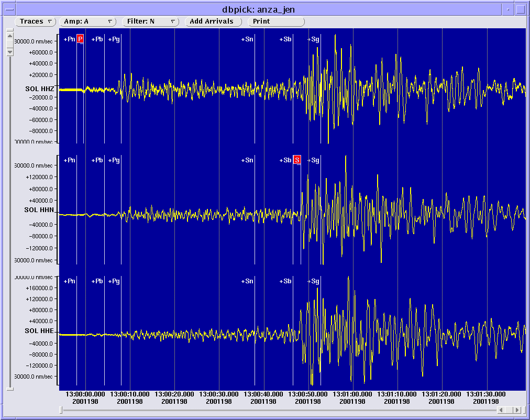Click the +Pn marker on SOL HHN trace
This screenshot has height=420, width=530.
click(x=69, y=160)
